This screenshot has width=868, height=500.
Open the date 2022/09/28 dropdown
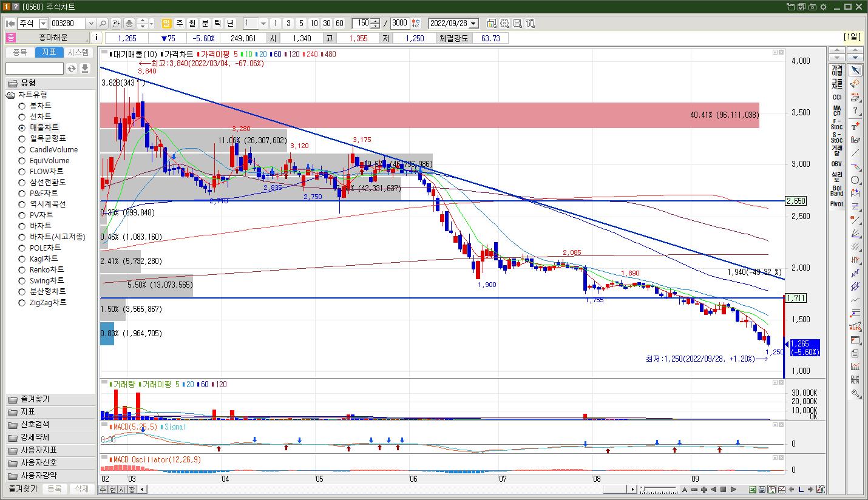pyautogui.click(x=473, y=23)
